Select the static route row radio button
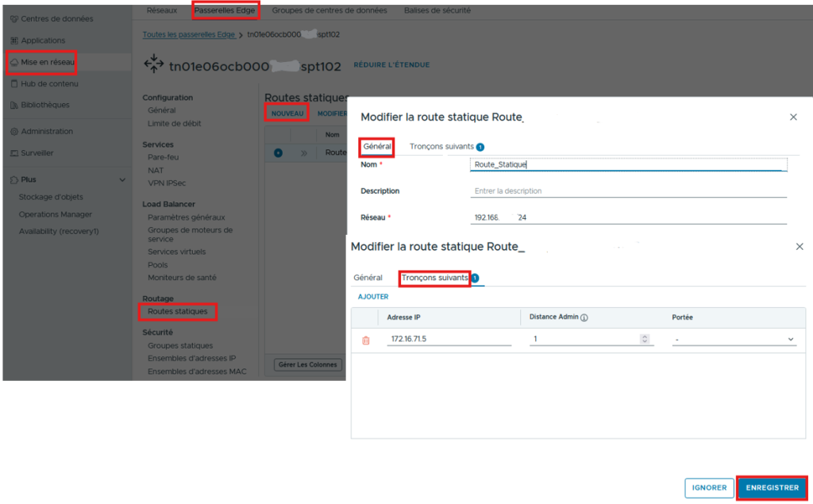The image size is (813, 504). tap(278, 152)
